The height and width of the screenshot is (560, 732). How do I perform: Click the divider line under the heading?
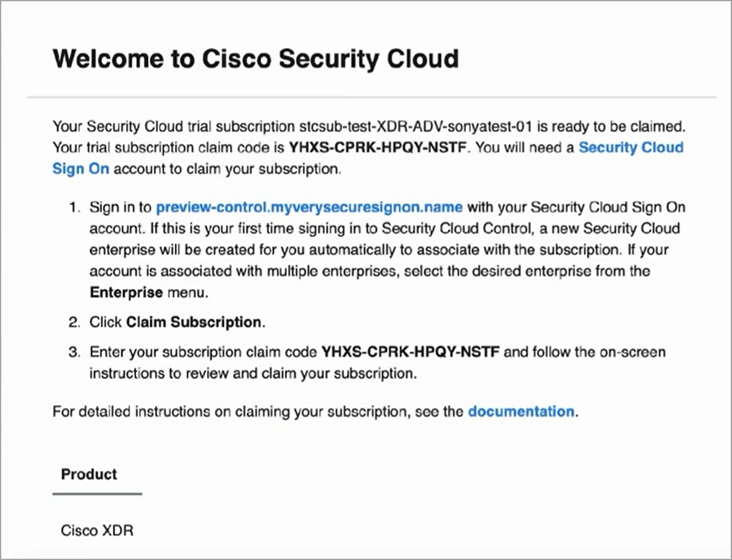click(372, 97)
